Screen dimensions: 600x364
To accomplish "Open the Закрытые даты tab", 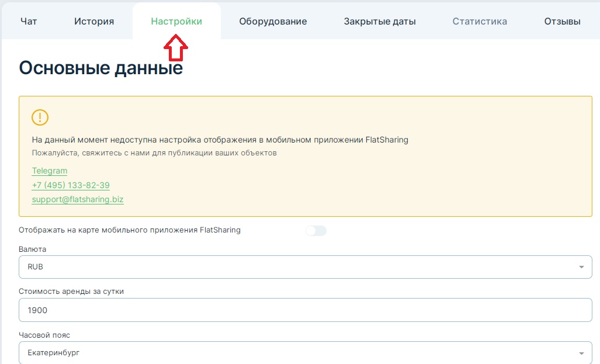I will 380,22.
